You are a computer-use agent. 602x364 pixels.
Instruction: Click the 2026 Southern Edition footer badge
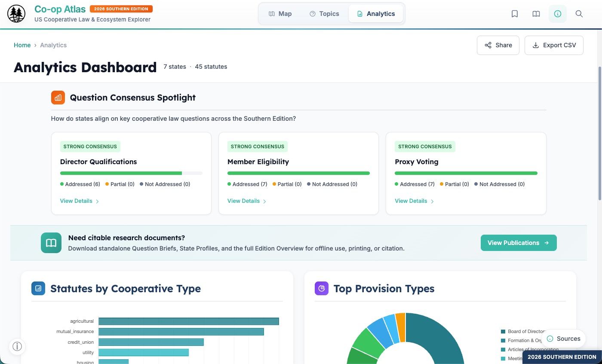[562, 357]
